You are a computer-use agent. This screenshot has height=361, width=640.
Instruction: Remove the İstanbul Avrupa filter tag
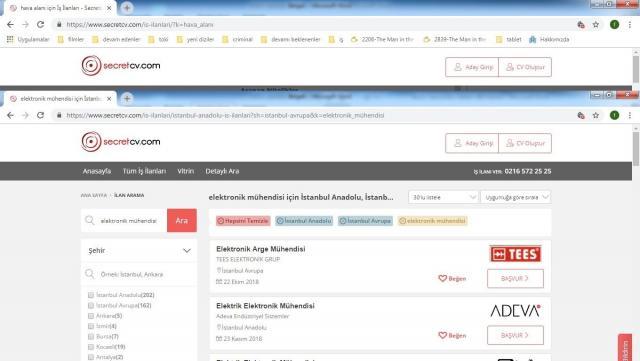coord(365,221)
